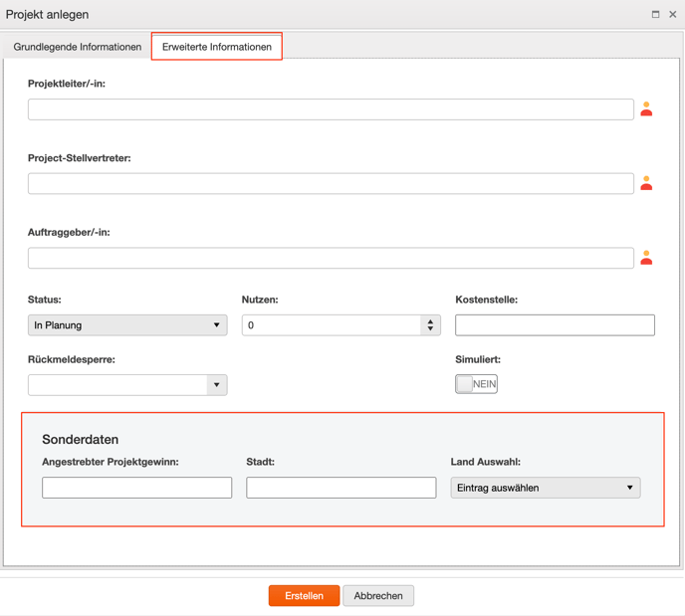Open person picker for Auftraggeber/-in

coord(646,258)
